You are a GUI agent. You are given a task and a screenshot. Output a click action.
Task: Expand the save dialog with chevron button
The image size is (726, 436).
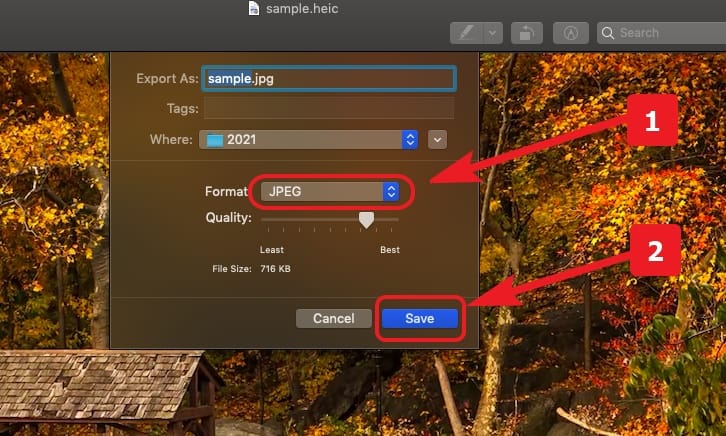click(x=438, y=139)
